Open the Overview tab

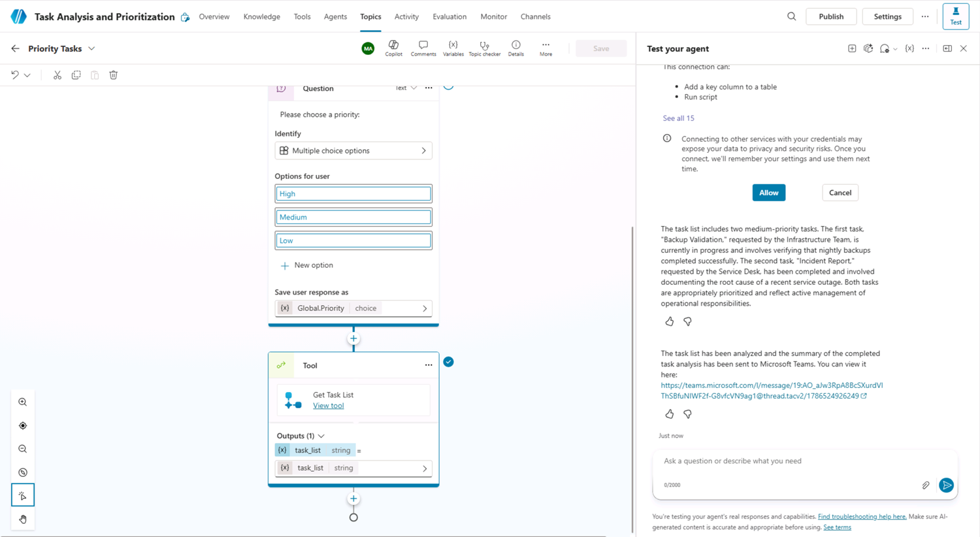tap(214, 16)
